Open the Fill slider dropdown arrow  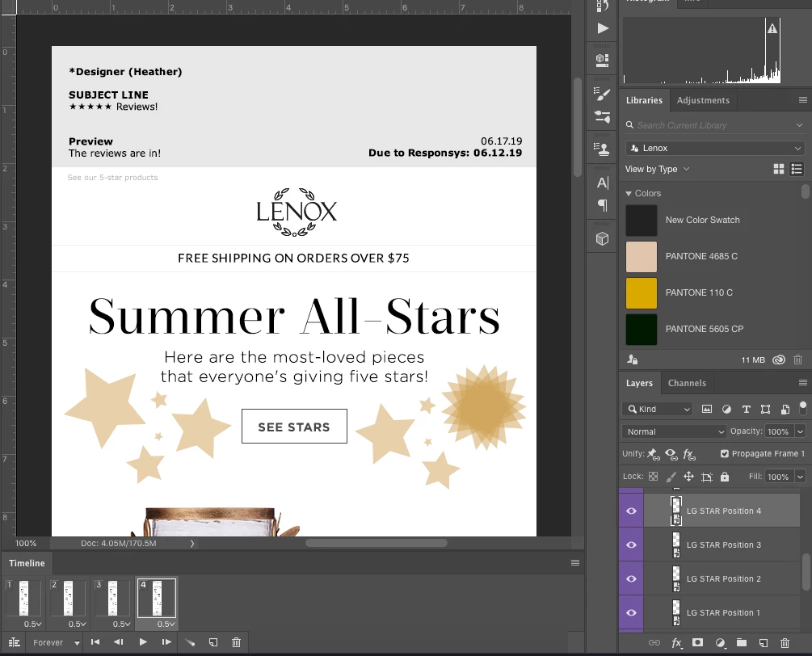pyautogui.click(x=801, y=477)
